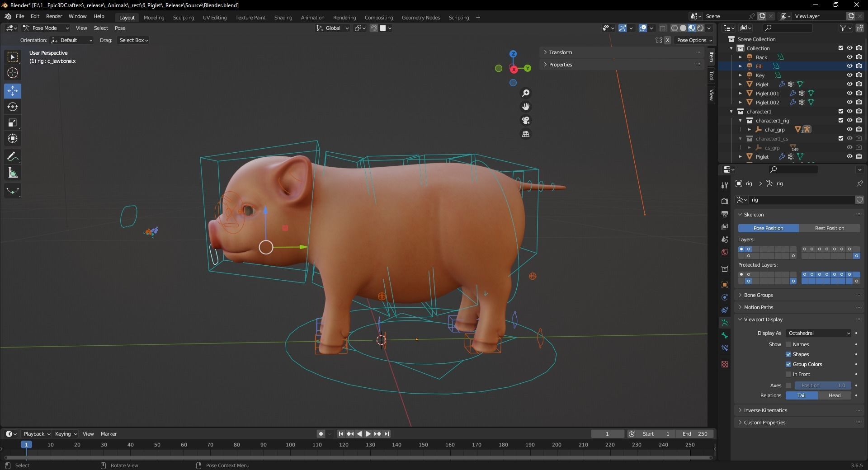Expand the Bone Groups panel
This screenshot has height=470, width=868.
799,295
